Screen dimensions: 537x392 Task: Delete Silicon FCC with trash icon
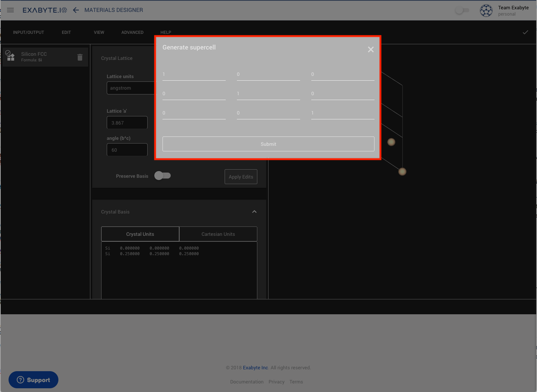80,57
